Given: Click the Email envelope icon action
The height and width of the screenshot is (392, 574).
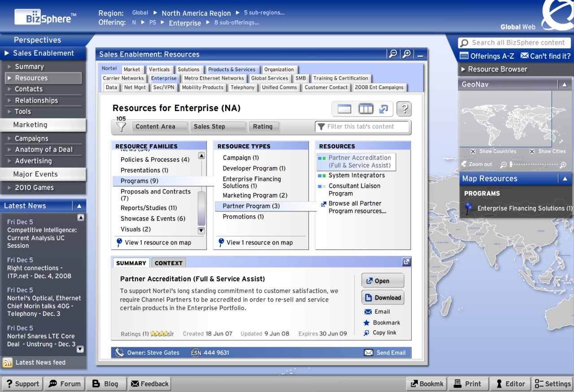Looking at the screenshot, I should coord(368,312).
